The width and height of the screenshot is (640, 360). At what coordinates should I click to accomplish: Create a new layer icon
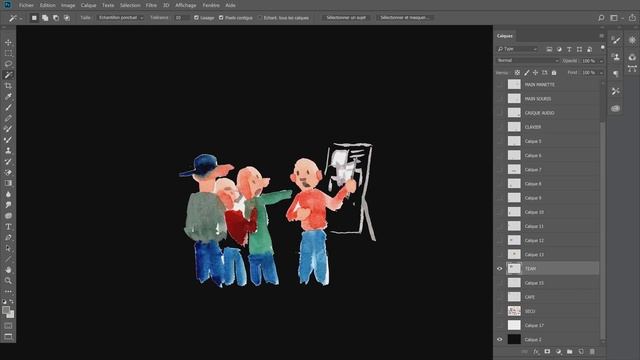(x=581, y=351)
